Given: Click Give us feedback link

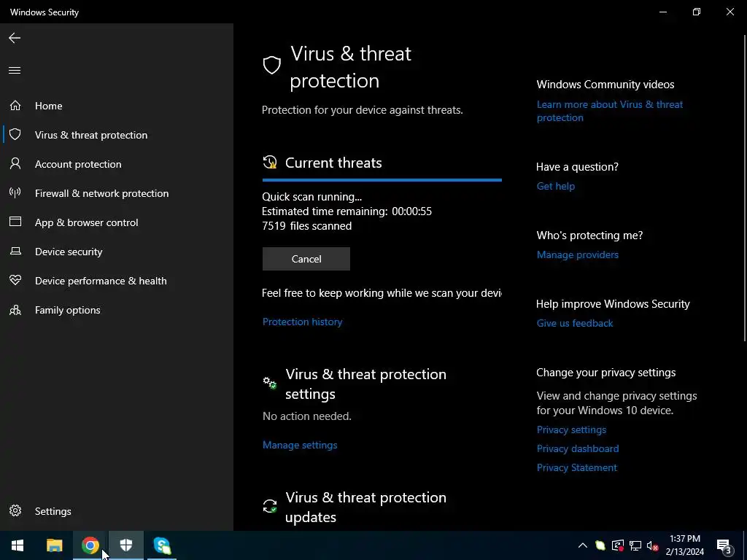Looking at the screenshot, I should (x=575, y=323).
